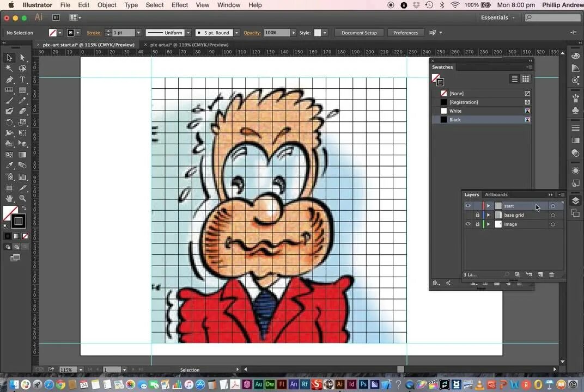The height and width of the screenshot is (392, 584).
Task: Select the White swatch
Action: tap(482, 111)
